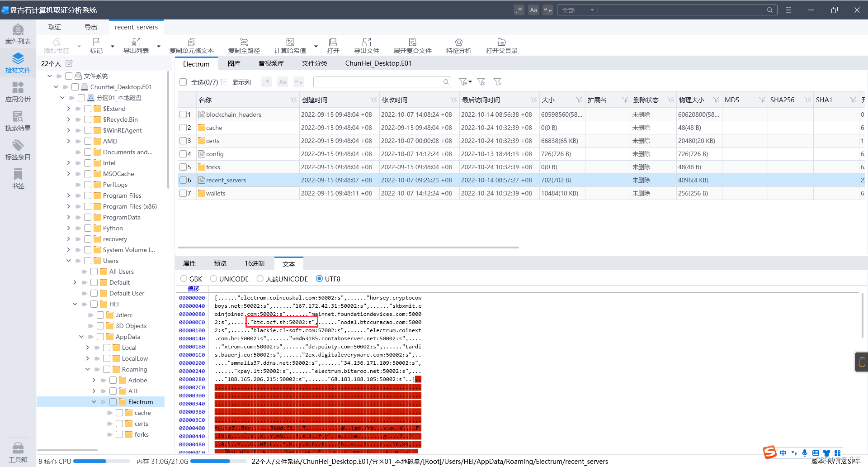The width and height of the screenshot is (868, 467).
Task: Switch to the 16进制 tab
Action: coord(255,263)
